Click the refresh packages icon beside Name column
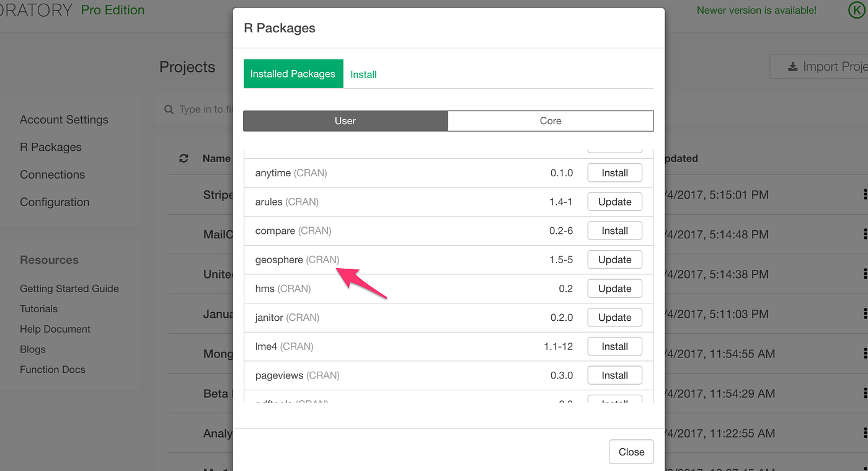 point(183,158)
